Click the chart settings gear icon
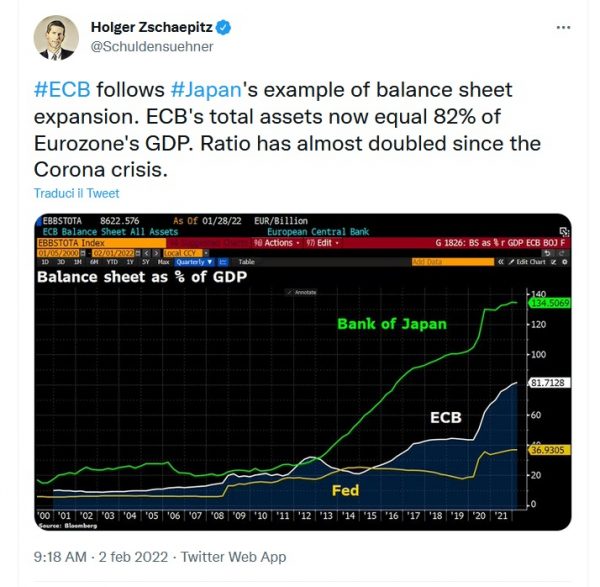This screenshot has width=600, height=587. (x=564, y=262)
